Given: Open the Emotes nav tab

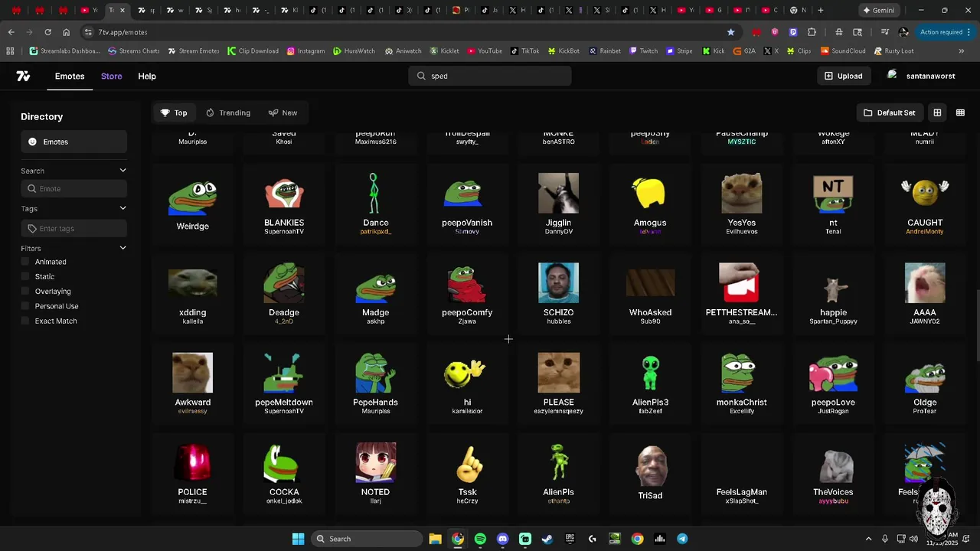Looking at the screenshot, I should coord(70,76).
